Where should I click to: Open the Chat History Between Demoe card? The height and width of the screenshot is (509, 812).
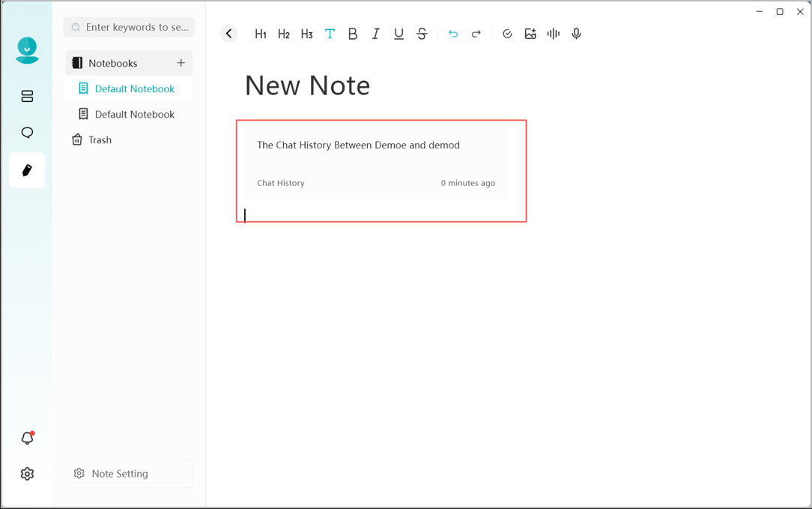[376, 163]
